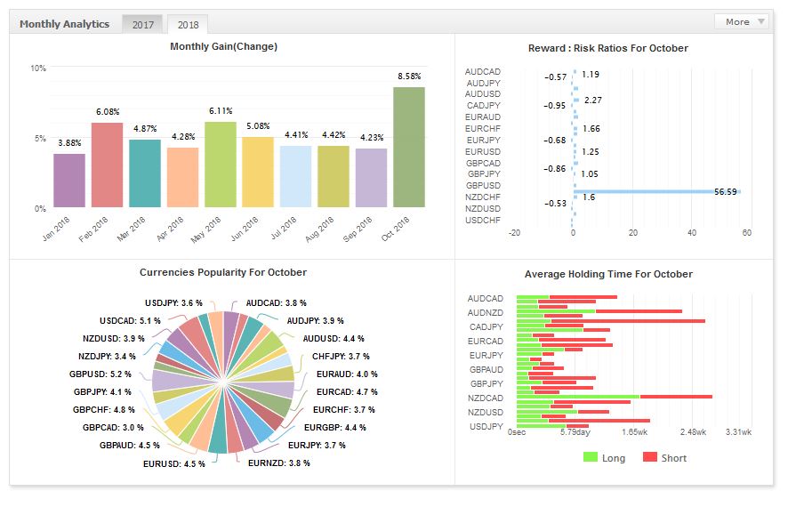Click the More dropdown arrow

click(x=760, y=21)
